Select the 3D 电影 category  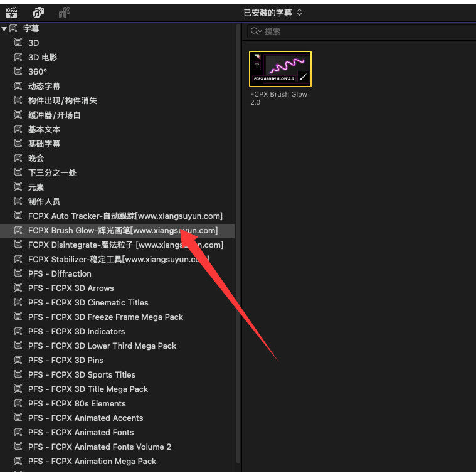(117, 57)
